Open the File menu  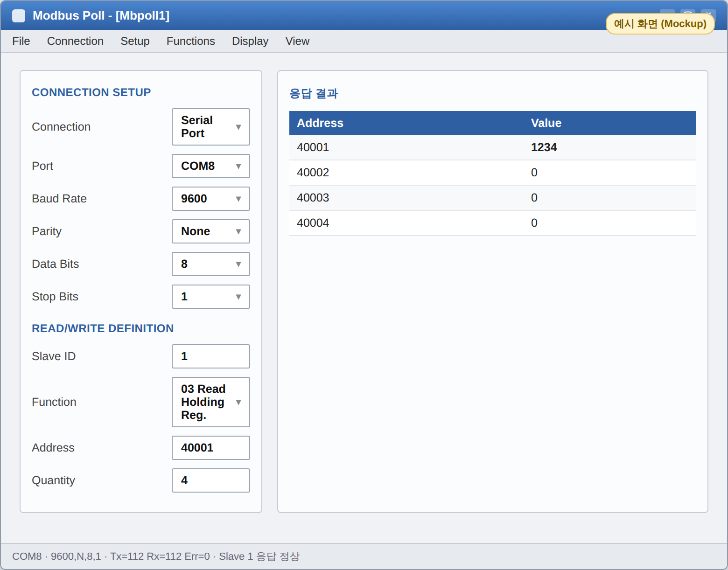(21, 41)
